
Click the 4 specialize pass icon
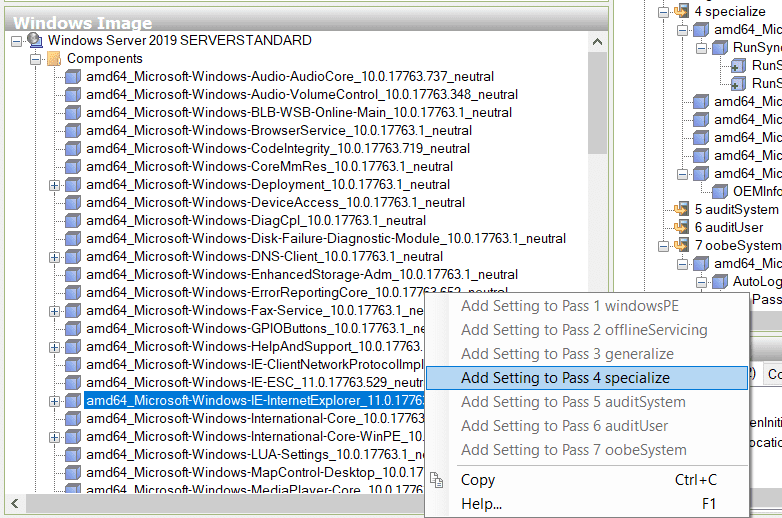point(682,11)
